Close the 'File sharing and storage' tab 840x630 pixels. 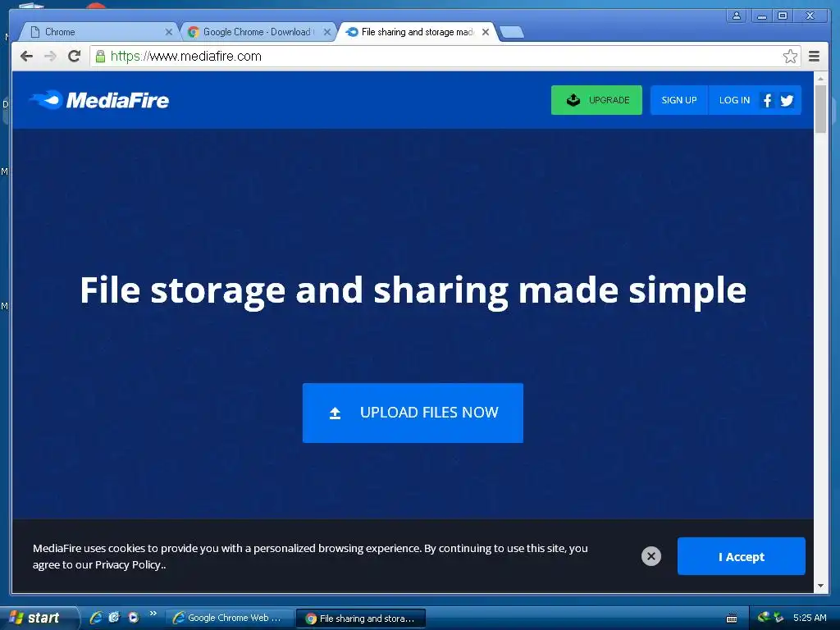click(x=486, y=32)
